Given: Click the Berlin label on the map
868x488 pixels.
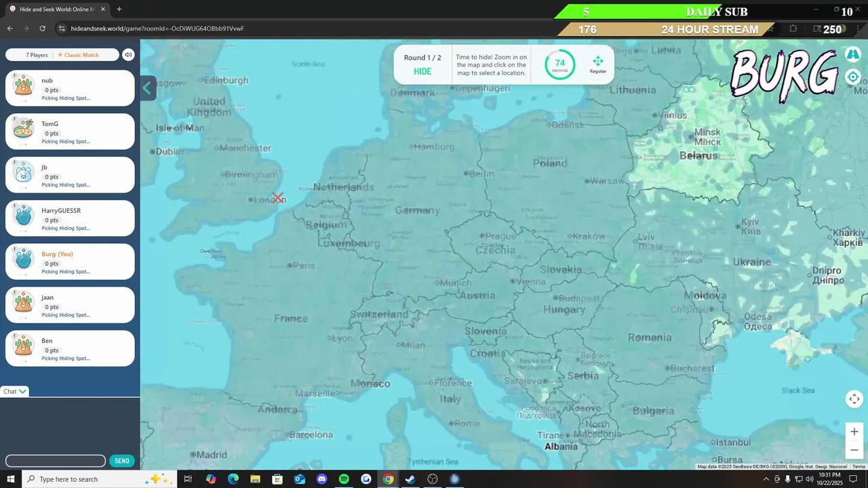Looking at the screenshot, I should coord(481,174).
